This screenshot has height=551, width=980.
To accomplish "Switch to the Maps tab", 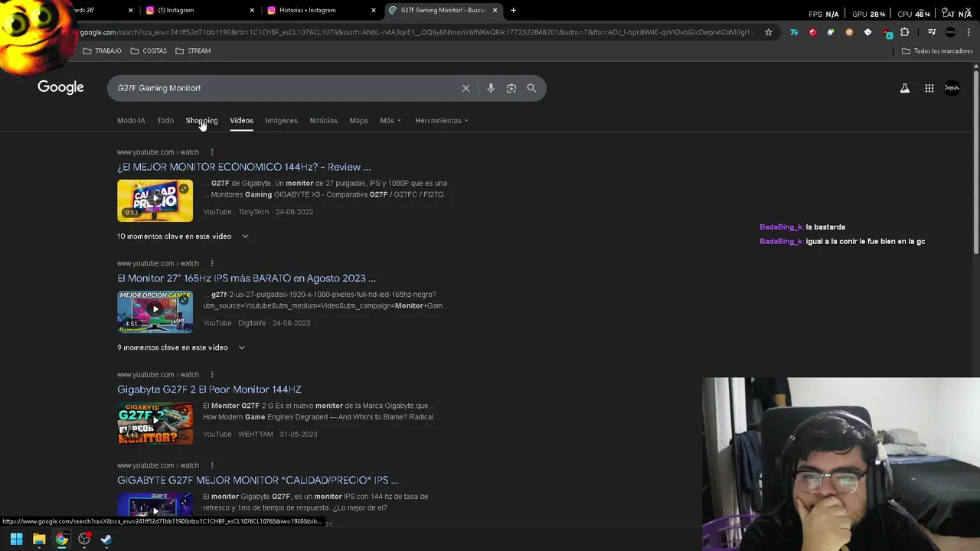I will 358,120.
